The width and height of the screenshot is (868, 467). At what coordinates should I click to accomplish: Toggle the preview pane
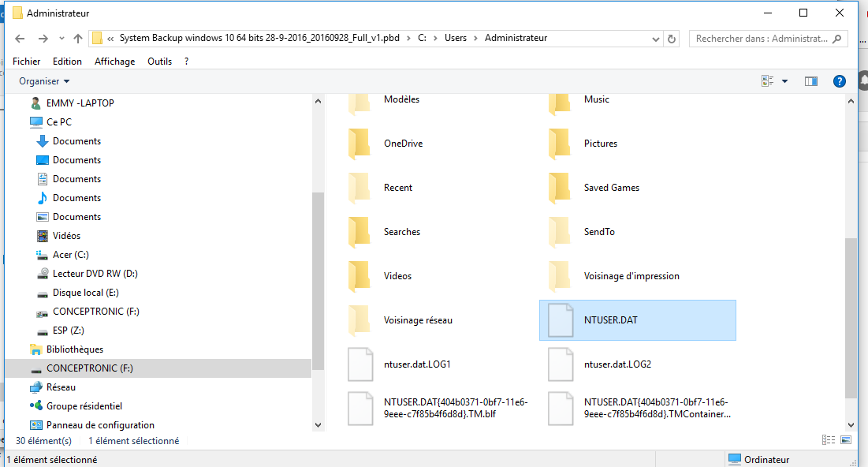[x=811, y=81]
